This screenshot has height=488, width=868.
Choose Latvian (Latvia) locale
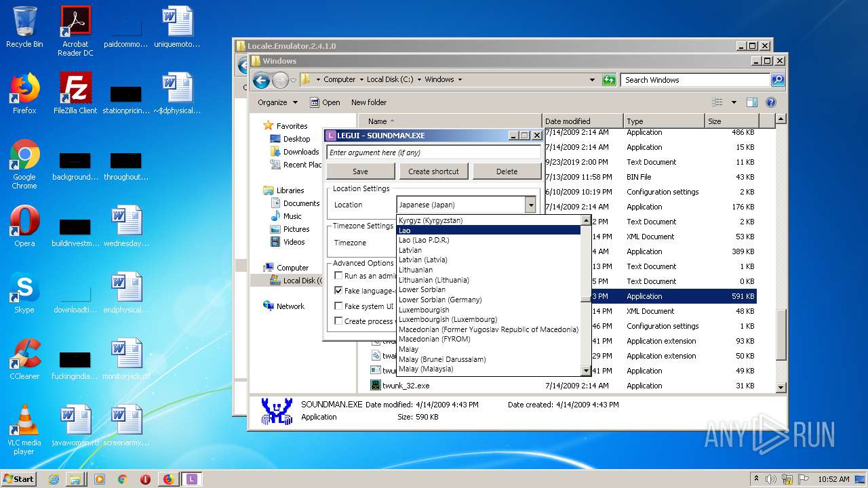pos(488,260)
